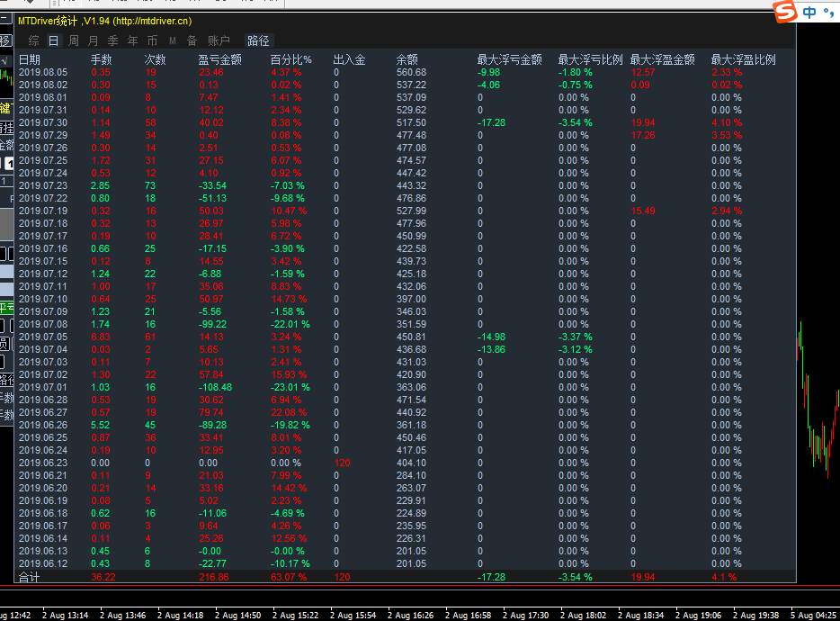
Task: Click the 36.22 total lots value
Action: point(103,578)
